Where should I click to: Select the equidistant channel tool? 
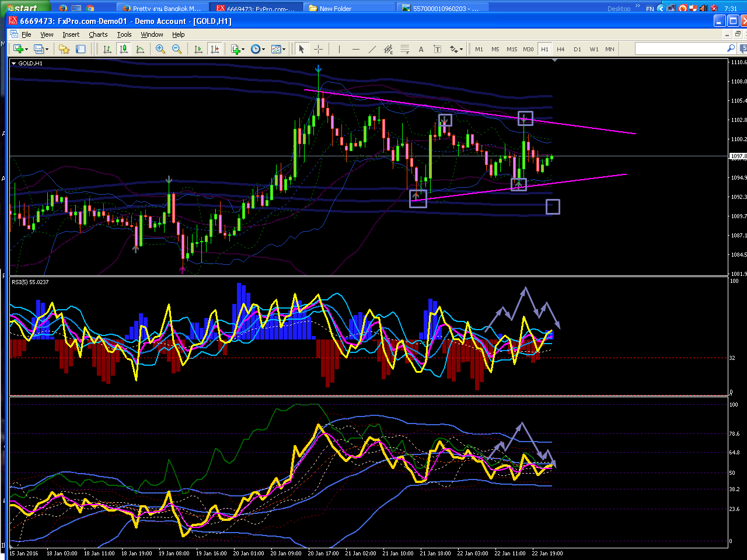(388, 49)
